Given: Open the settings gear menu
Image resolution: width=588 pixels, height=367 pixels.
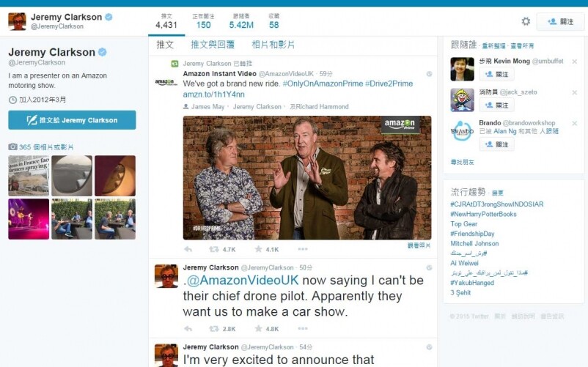Looking at the screenshot, I should [x=526, y=21].
